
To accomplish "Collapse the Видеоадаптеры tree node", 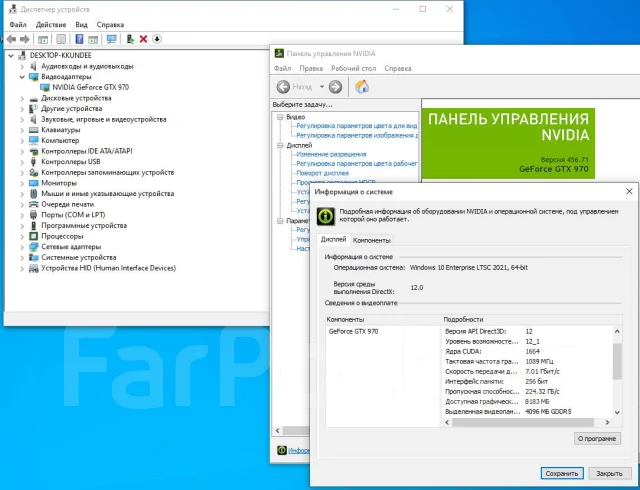I will coord(22,77).
